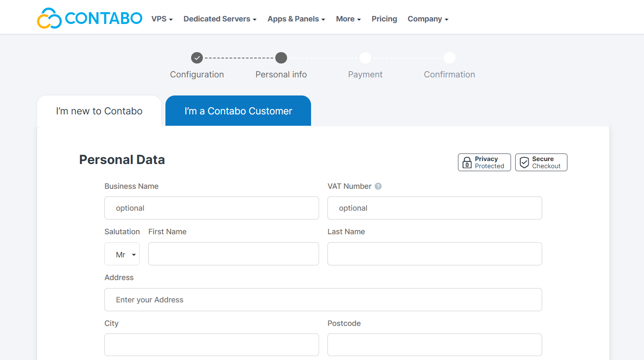Open the Salutation Mr dropdown
The width and height of the screenshot is (644, 360).
122,254
